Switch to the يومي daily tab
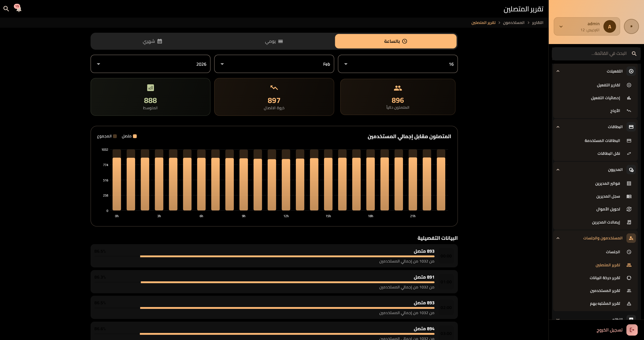 [x=274, y=41]
